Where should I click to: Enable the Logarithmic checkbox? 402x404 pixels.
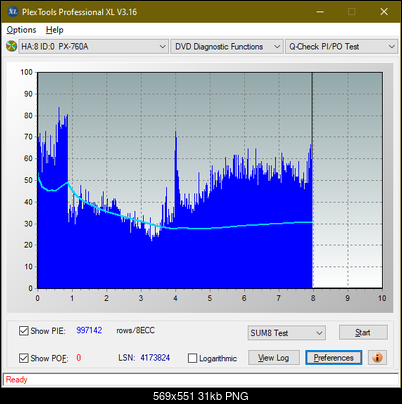click(x=193, y=358)
